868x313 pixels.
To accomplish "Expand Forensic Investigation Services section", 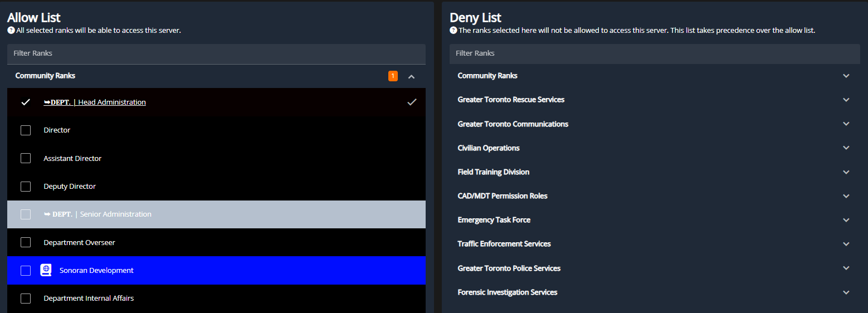I will point(846,292).
